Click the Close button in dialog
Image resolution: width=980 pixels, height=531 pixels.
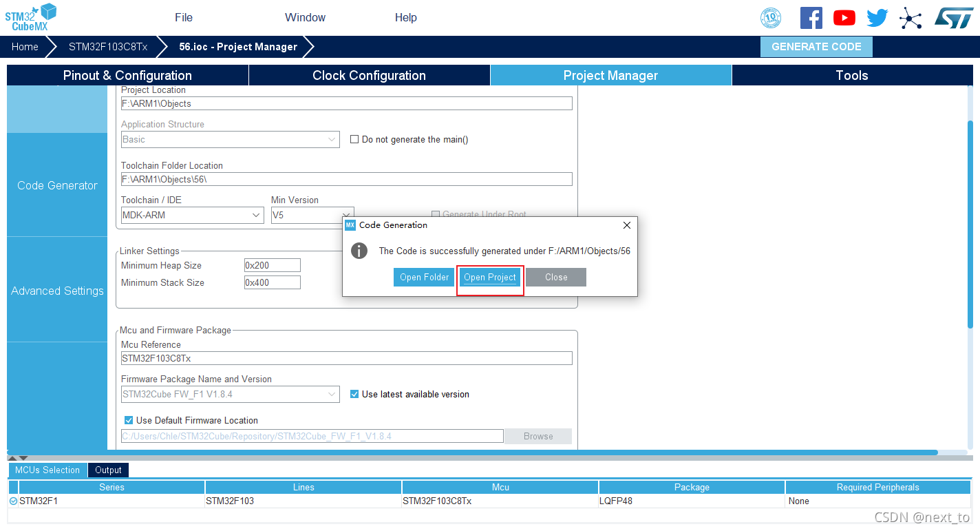[556, 278]
